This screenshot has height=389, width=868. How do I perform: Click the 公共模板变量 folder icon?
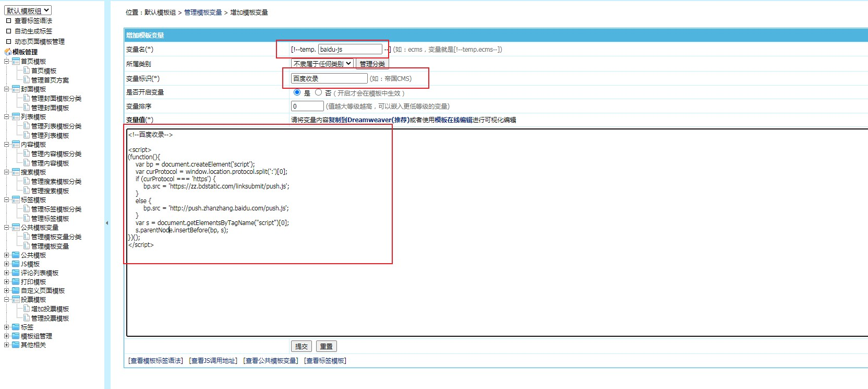pos(16,227)
